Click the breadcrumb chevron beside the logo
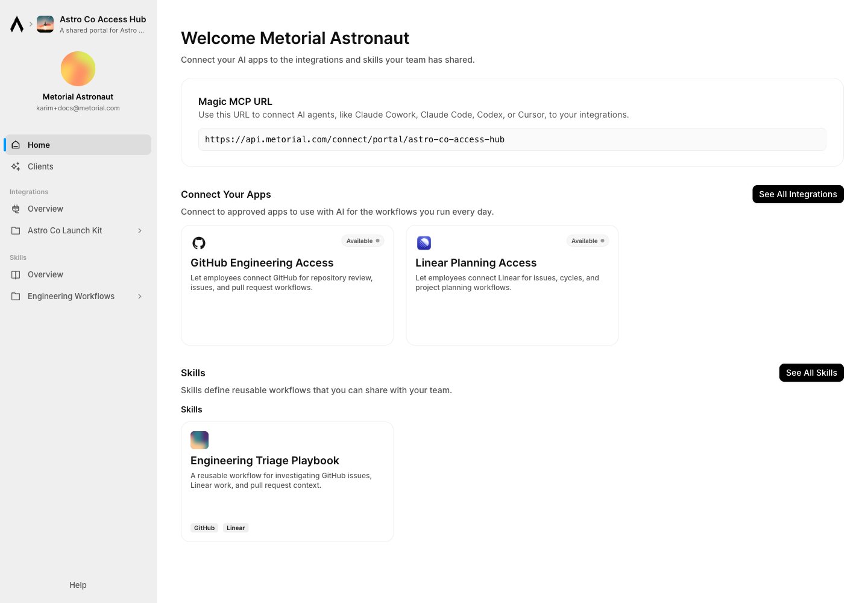 pyautogui.click(x=31, y=24)
